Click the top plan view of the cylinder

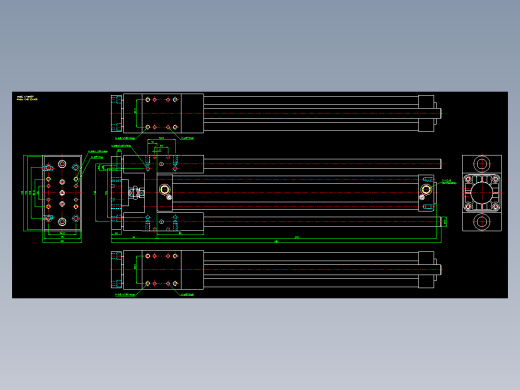pyautogui.click(x=276, y=113)
